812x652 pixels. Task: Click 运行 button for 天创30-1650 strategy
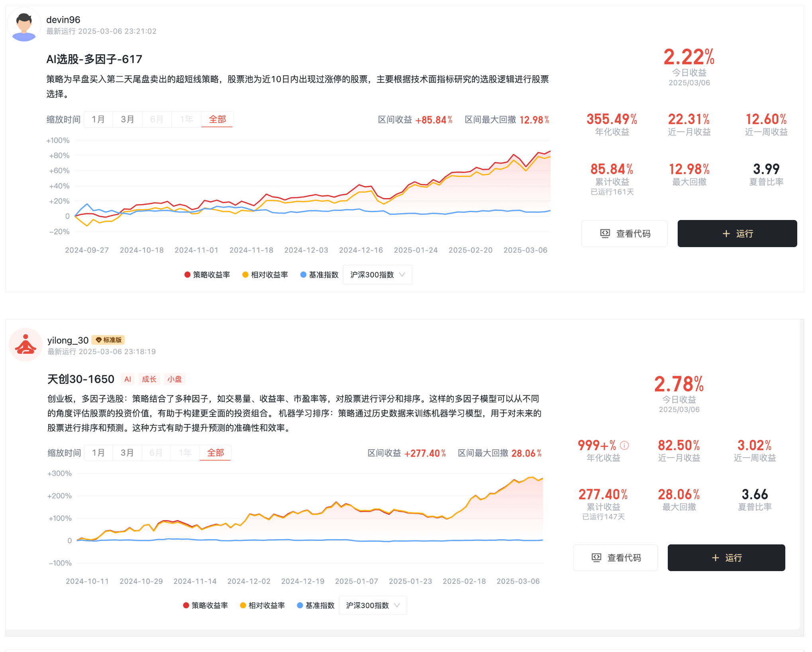[726, 558]
